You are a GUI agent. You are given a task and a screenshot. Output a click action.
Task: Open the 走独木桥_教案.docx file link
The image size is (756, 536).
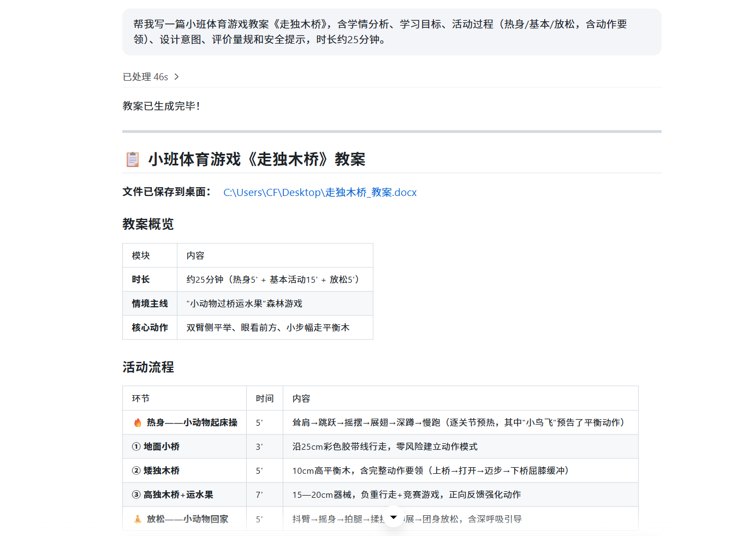click(320, 192)
